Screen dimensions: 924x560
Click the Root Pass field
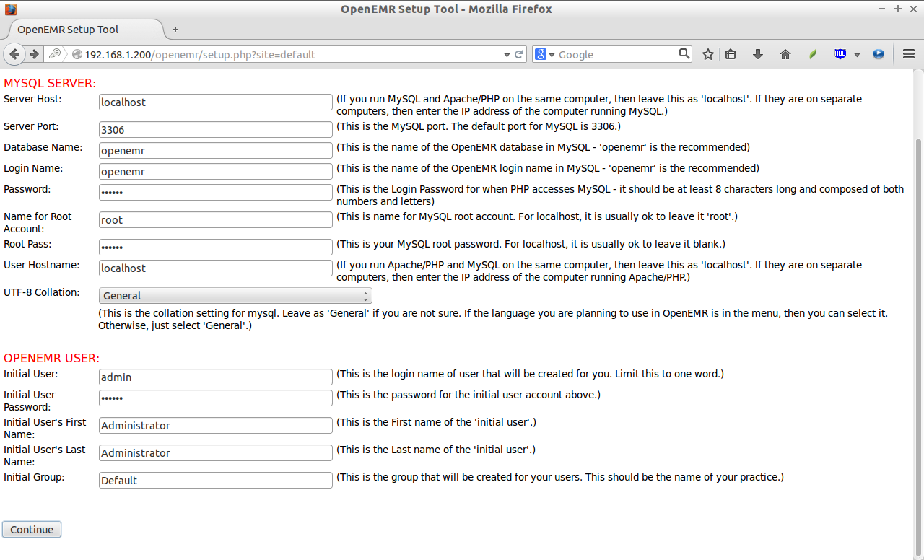[x=216, y=248]
